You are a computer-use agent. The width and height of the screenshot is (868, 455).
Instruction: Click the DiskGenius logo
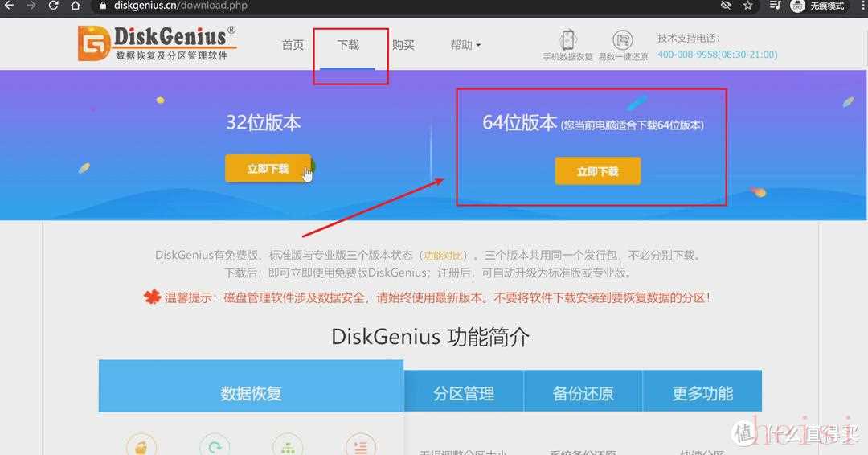[x=158, y=43]
